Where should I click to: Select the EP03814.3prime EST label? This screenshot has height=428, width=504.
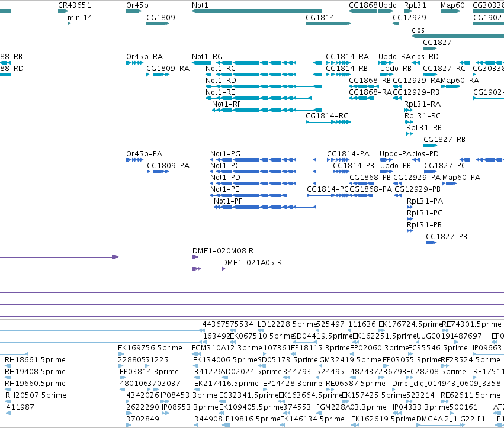(149, 372)
